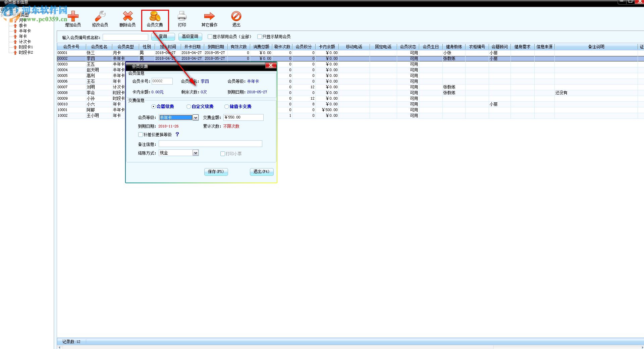Tick the 只显示禁用会员 checkbox

[260, 37]
